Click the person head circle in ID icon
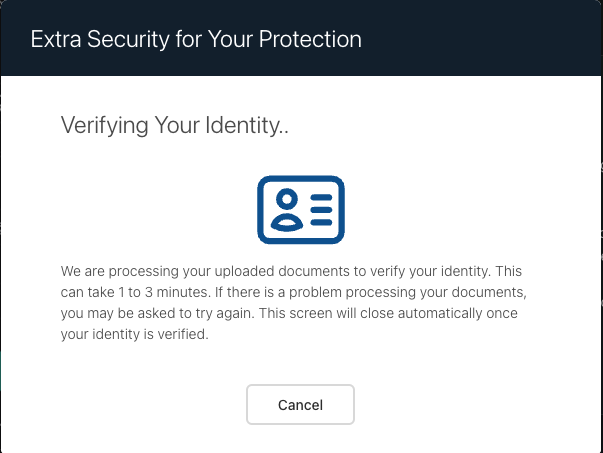This screenshot has height=453, width=603. coord(287,199)
